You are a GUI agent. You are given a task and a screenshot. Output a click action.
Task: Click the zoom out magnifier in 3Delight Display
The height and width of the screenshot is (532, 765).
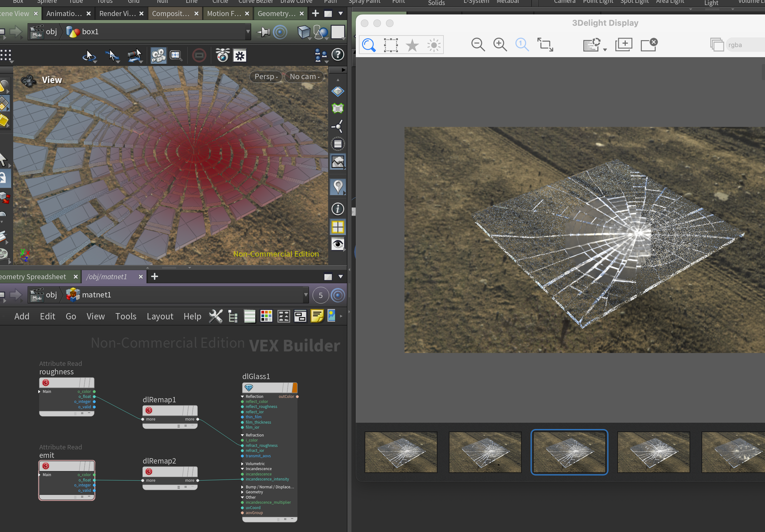[477, 45]
